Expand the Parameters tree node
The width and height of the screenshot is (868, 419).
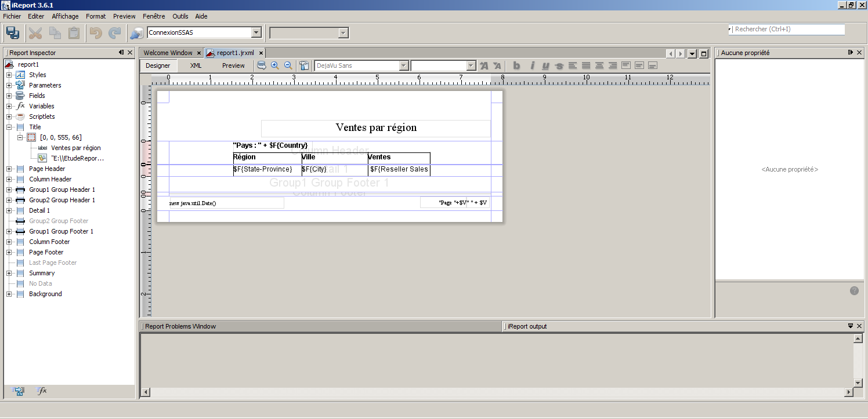tap(9, 85)
